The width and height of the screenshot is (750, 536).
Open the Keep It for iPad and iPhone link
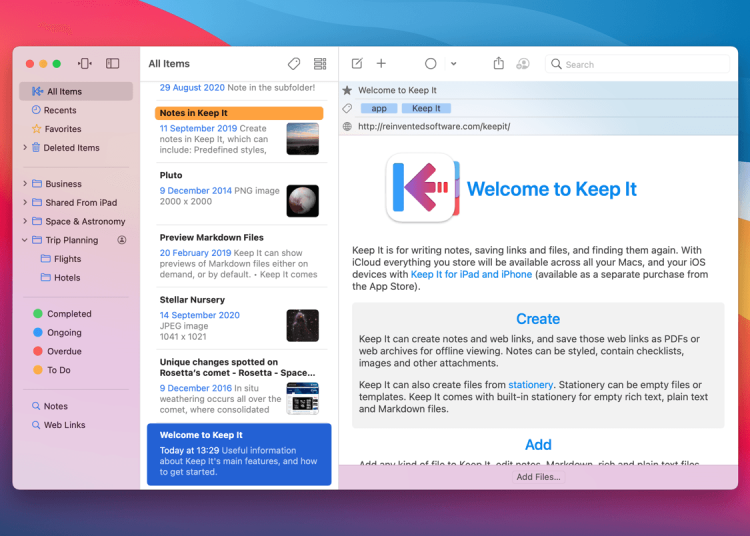471,274
